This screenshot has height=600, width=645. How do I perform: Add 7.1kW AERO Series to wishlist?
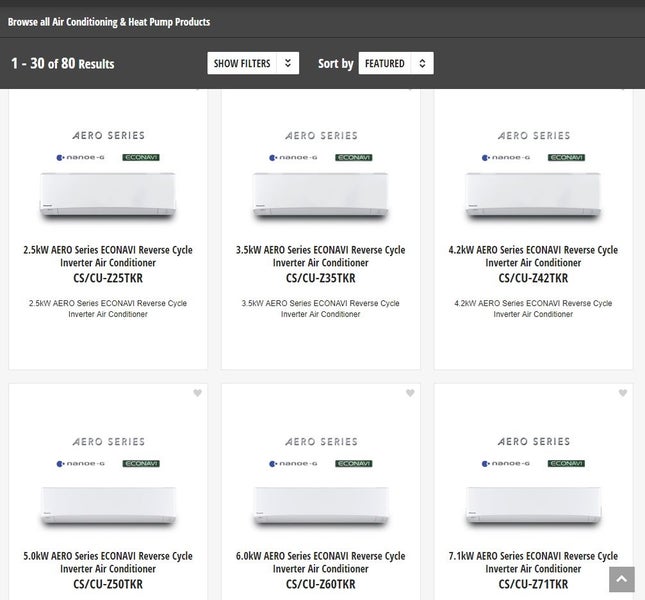[x=623, y=393]
